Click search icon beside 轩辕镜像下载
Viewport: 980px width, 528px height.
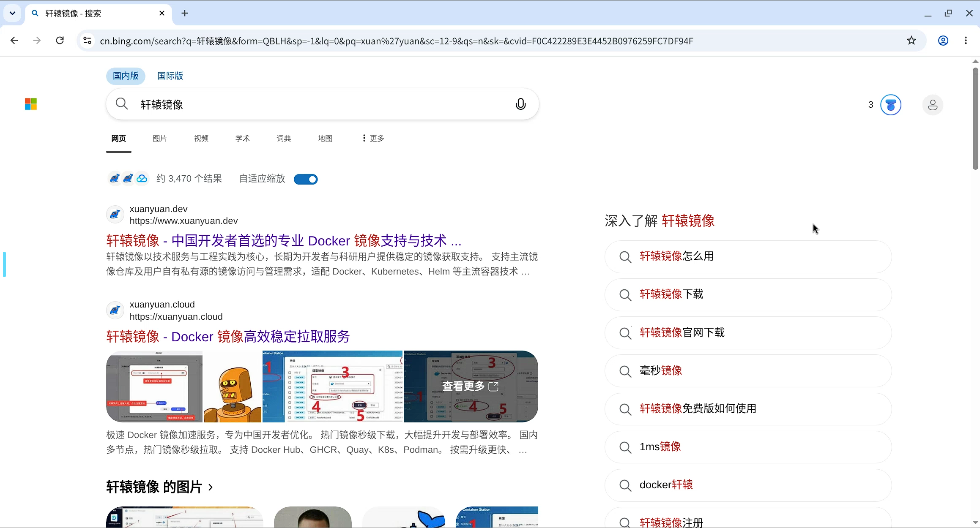click(625, 295)
